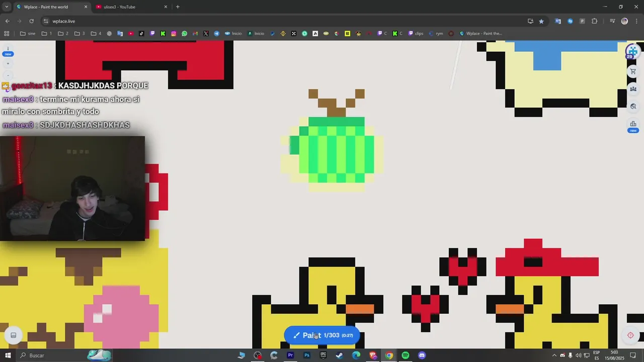
Task: Expand bookmark folder 3
Action: [x=79, y=34]
